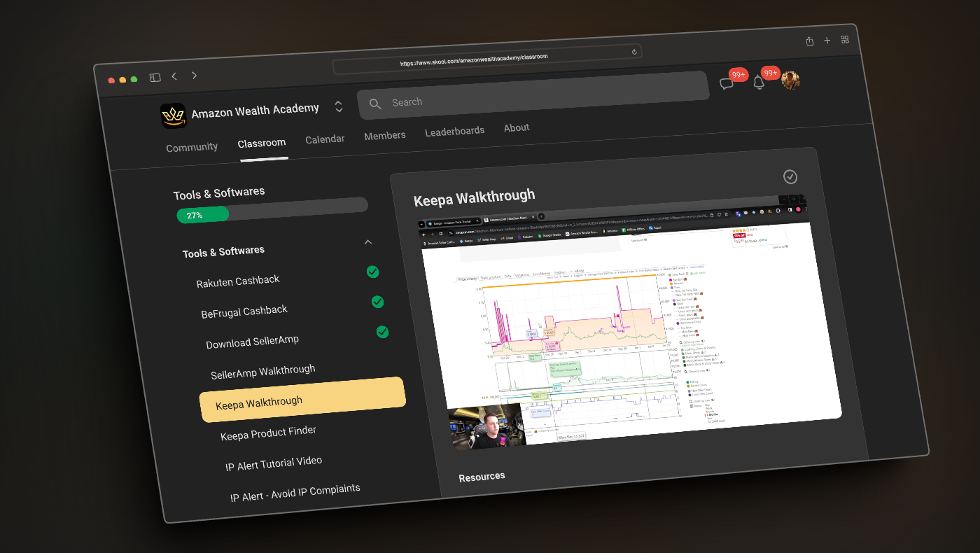Click the Amazon Wealth Academy logo
This screenshot has height=553, width=980.
[x=173, y=115]
